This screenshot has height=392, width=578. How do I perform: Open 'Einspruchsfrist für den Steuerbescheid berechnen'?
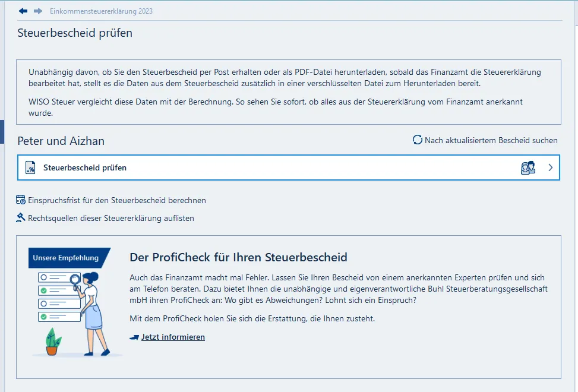pyautogui.click(x=117, y=201)
